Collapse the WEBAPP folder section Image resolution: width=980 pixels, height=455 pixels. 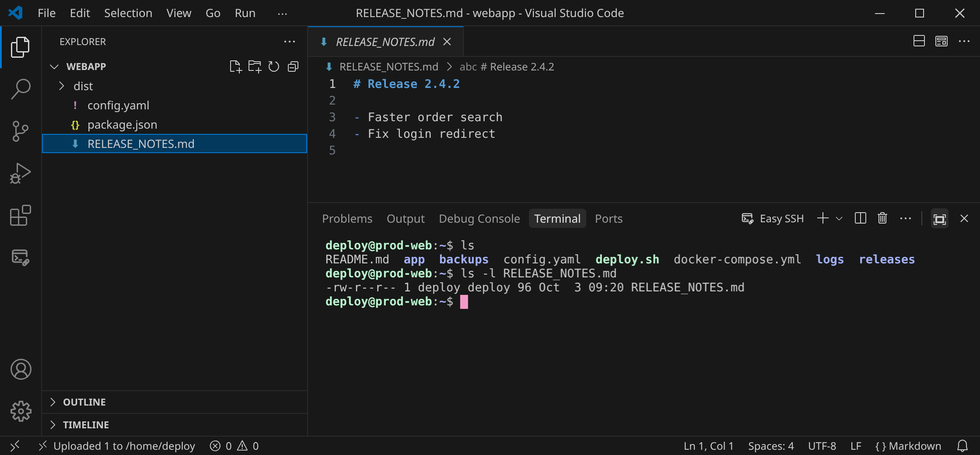(54, 66)
